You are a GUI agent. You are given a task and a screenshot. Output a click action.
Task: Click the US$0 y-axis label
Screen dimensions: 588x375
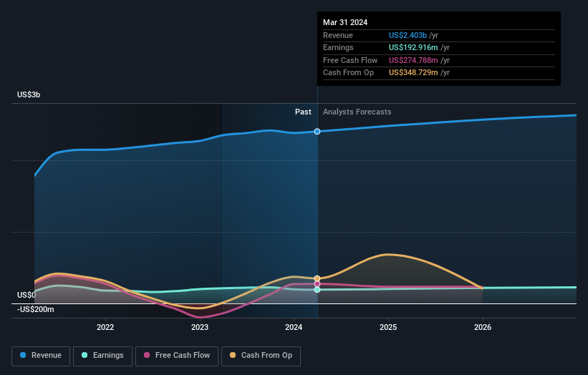point(26,295)
